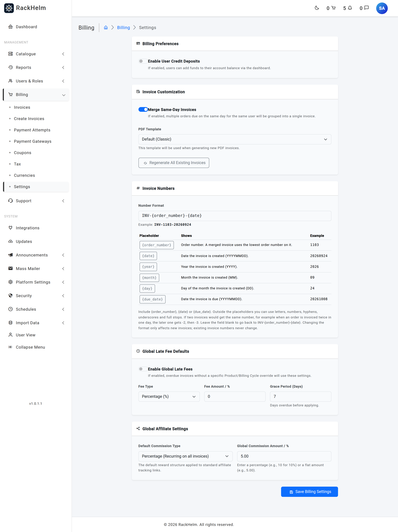Open the Fee Type dropdown
The width and height of the screenshot is (398, 532).
point(169,396)
